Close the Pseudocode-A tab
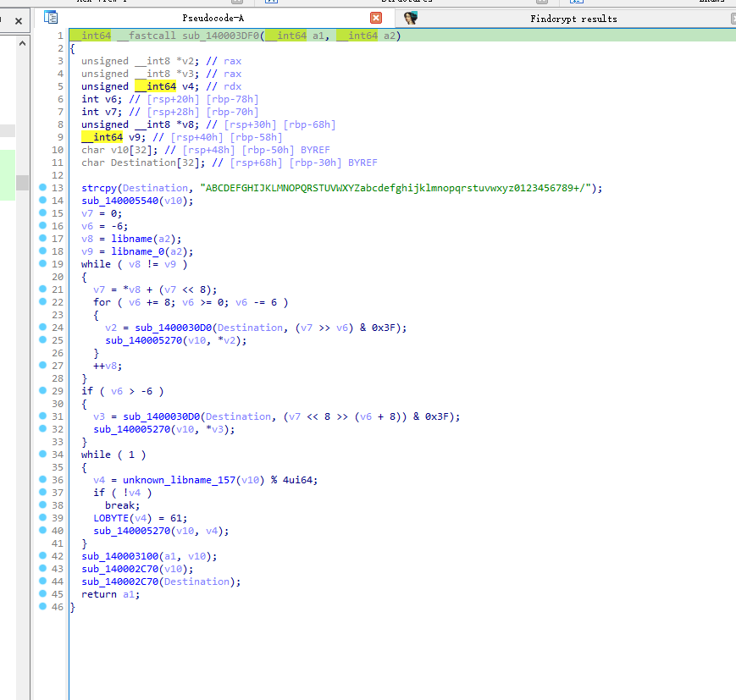This screenshot has height=700, width=736. [x=376, y=18]
